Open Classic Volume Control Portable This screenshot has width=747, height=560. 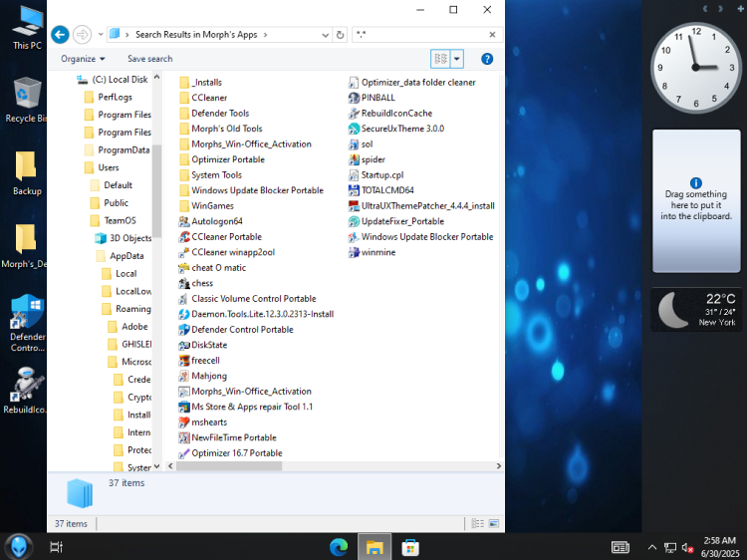(247, 299)
